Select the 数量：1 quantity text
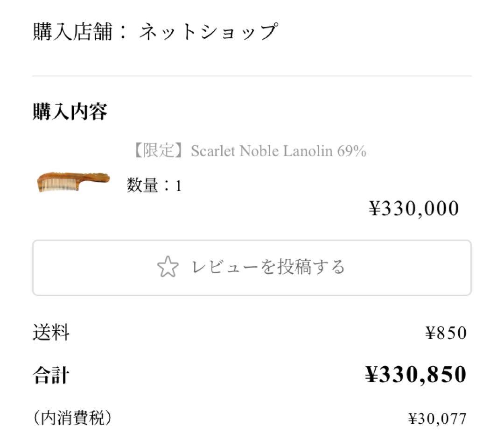This screenshot has height=441, width=504. [x=153, y=185]
